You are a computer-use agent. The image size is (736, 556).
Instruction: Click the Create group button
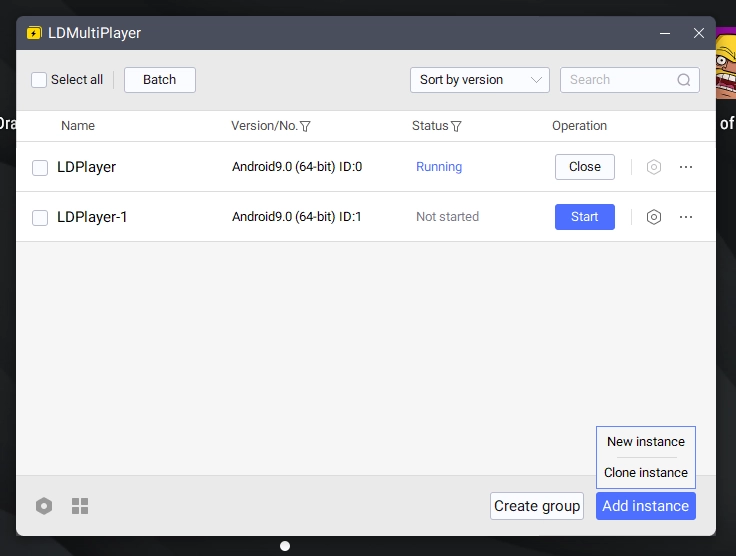tap(537, 506)
